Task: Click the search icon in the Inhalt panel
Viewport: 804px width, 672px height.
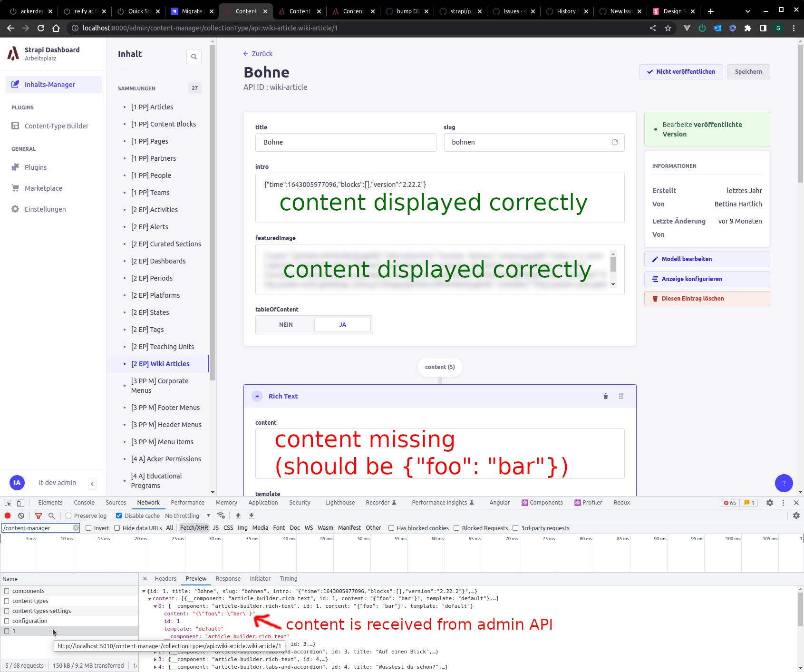Action: pyautogui.click(x=194, y=56)
